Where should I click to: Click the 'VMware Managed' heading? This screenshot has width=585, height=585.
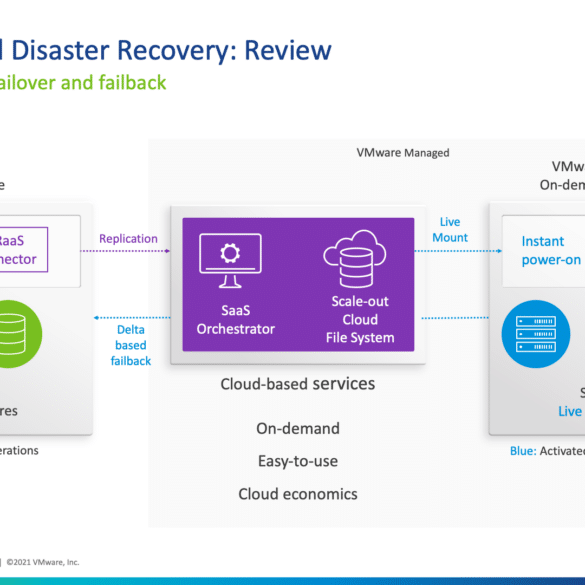pos(403,153)
